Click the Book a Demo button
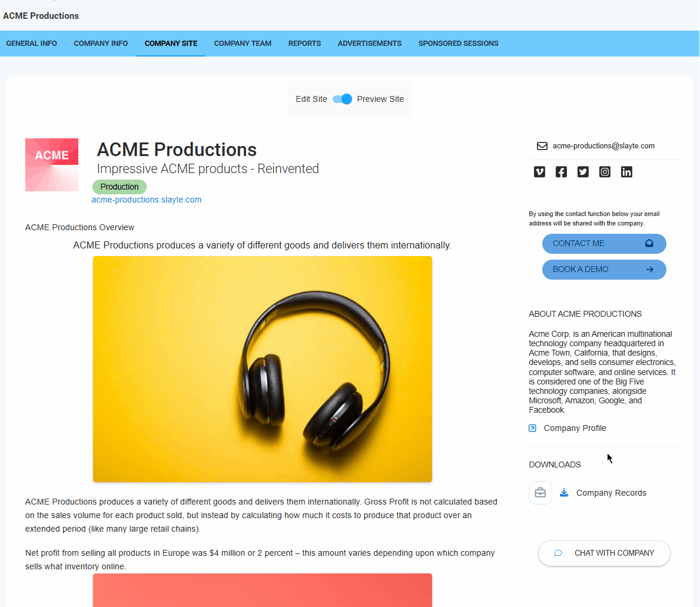The width and height of the screenshot is (700, 607). pos(604,270)
